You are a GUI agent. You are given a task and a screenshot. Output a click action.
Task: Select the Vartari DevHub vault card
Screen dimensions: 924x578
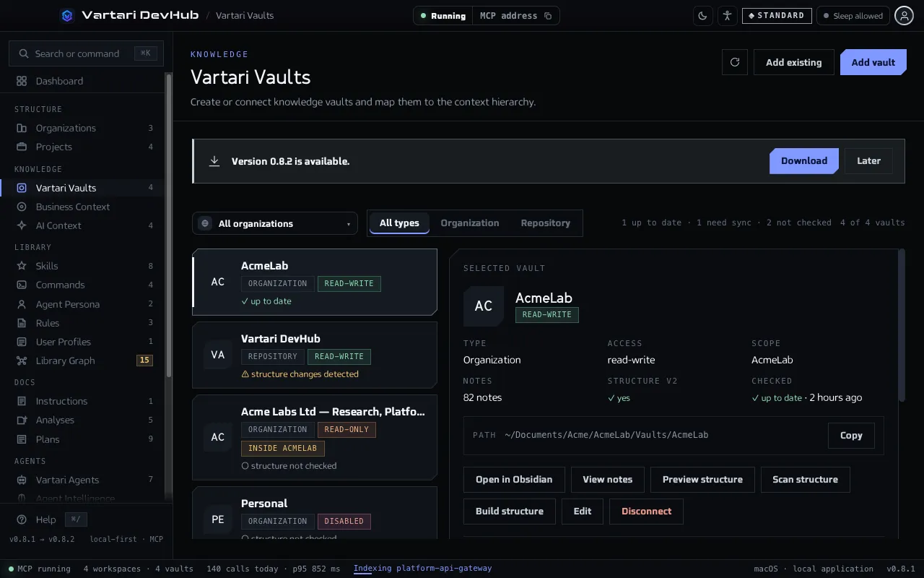(x=315, y=355)
